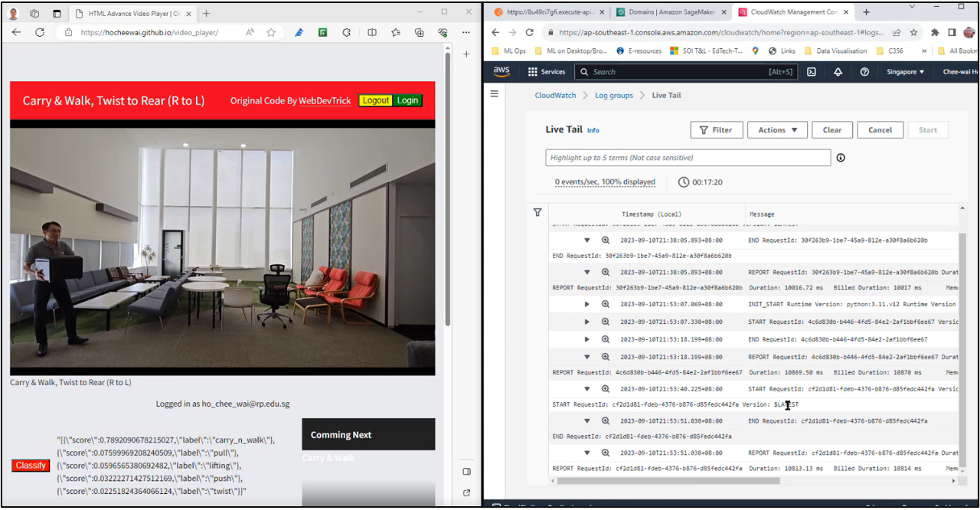
Task: Open the Singapore region dropdown
Action: (905, 72)
